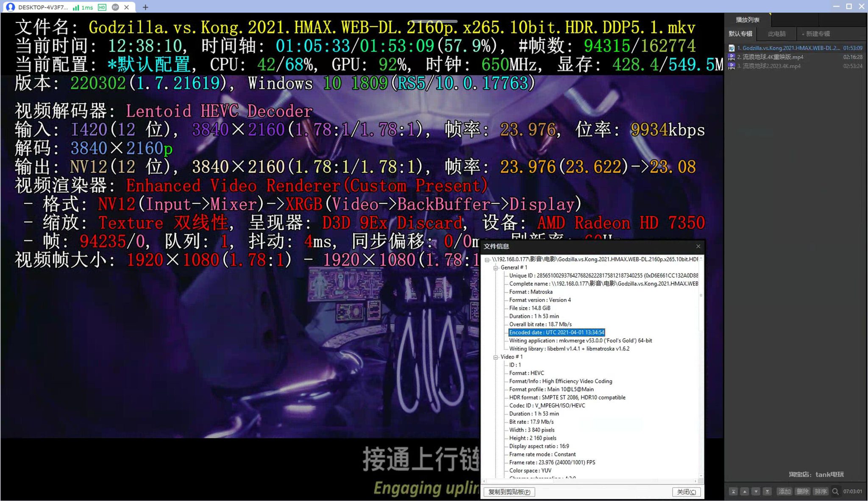Screen dimensions: 868x501
Task: Open a new session with the plus icon
Action: (145, 7)
